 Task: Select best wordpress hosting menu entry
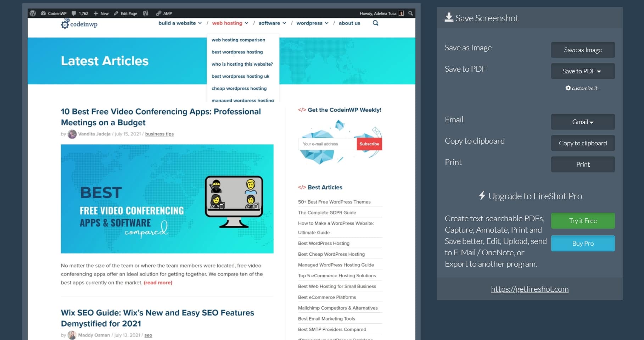237,52
